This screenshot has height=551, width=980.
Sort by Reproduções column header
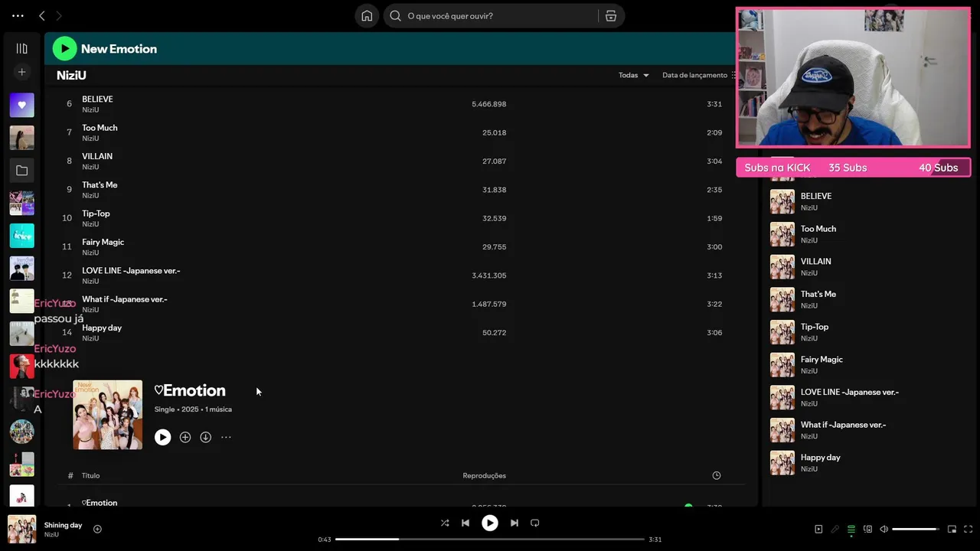pyautogui.click(x=484, y=475)
